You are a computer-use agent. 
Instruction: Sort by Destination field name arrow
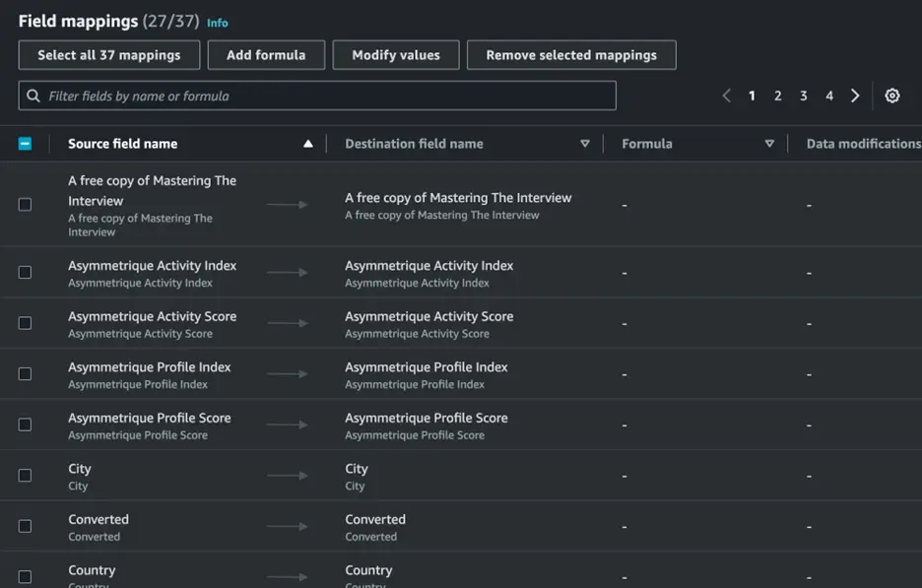584,144
